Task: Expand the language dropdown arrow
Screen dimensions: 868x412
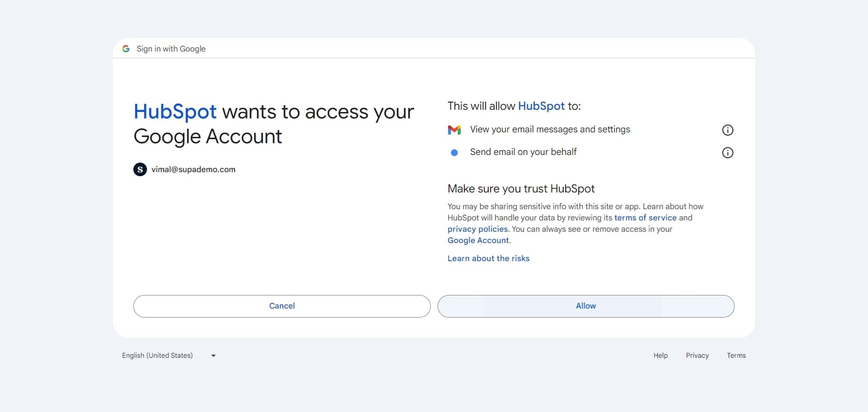Action: [212, 356]
